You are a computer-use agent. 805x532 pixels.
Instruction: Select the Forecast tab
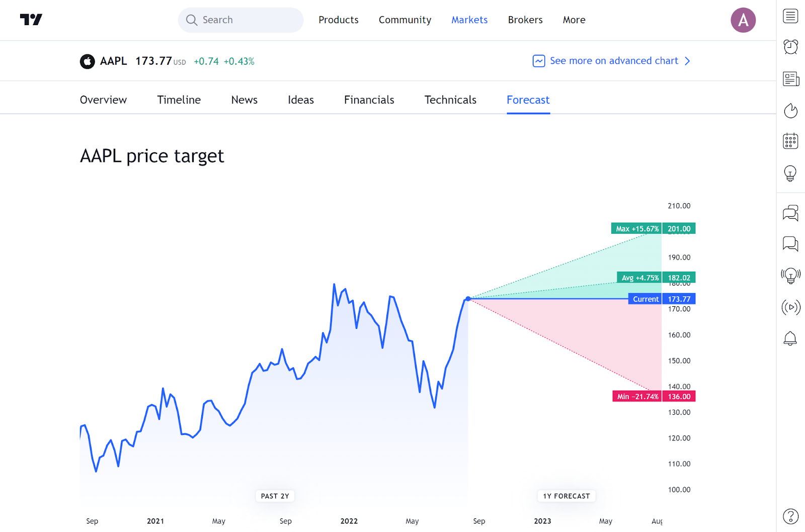click(528, 100)
